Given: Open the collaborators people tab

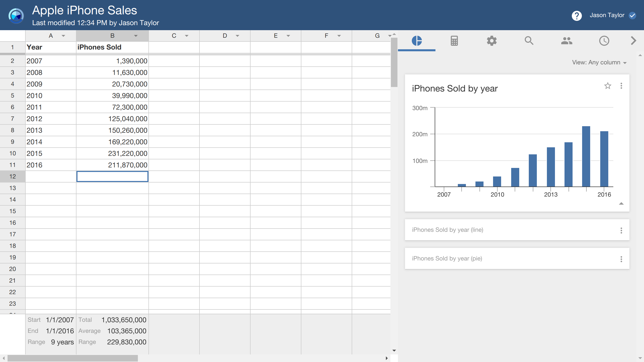Looking at the screenshot, I should (x=567, y=41).
